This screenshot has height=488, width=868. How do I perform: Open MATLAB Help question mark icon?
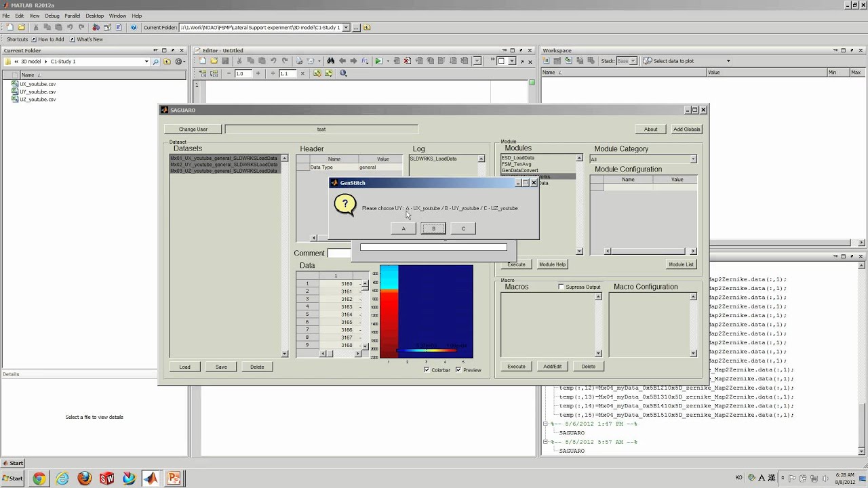coord(134,27)
